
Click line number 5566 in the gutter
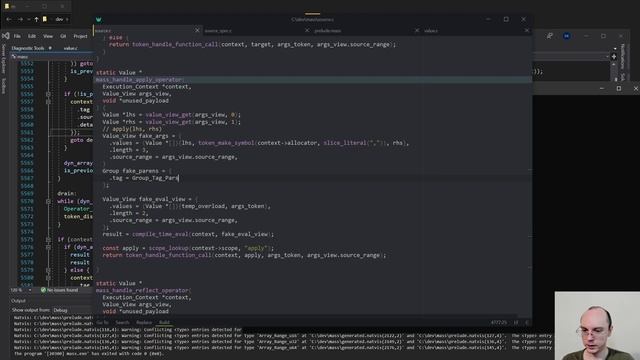(x=27, y=171)
